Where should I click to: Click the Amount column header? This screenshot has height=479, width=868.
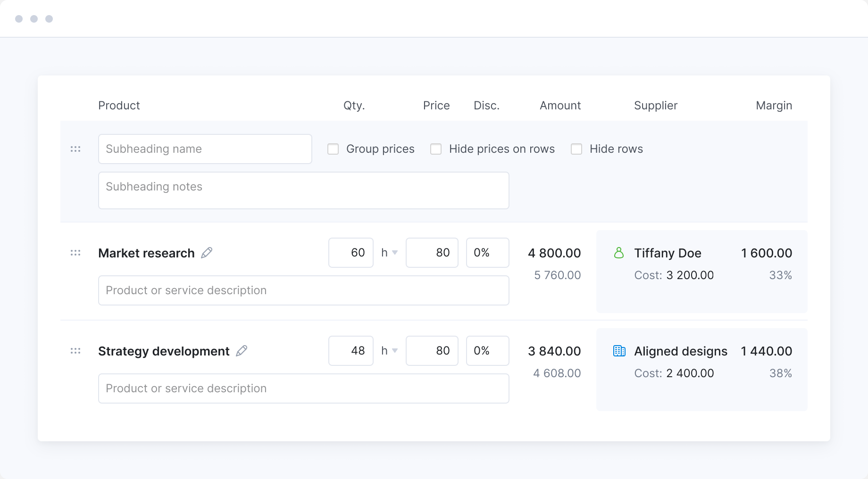[560, 106]
